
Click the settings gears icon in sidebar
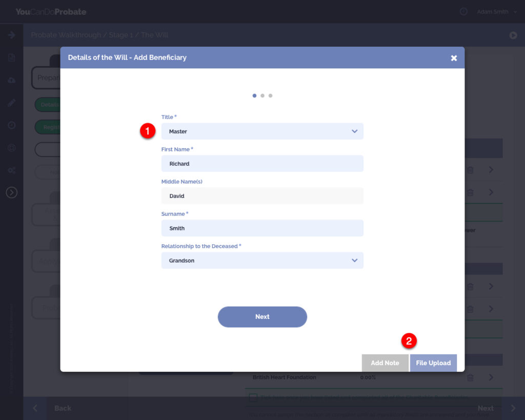click(x=12, y=170)
